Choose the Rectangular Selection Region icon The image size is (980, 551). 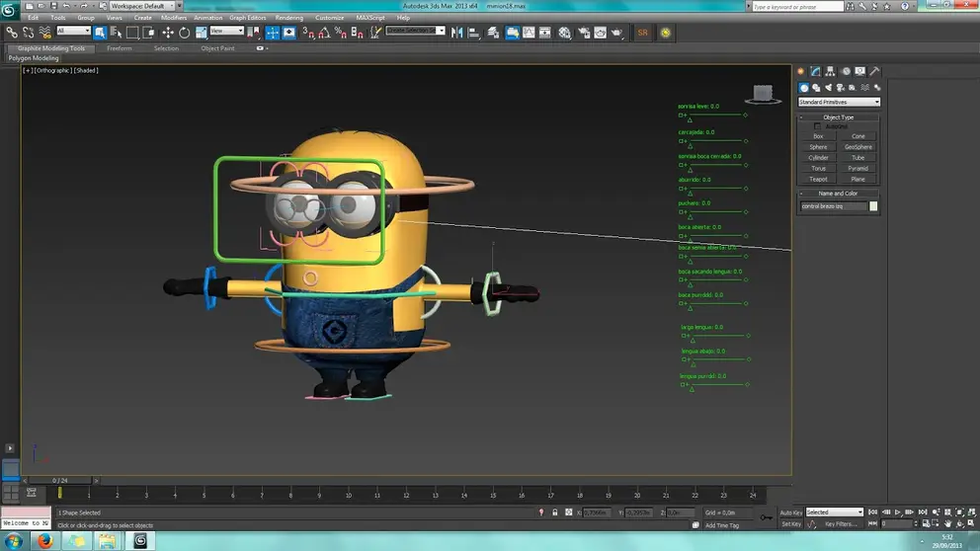coord(132,32)
